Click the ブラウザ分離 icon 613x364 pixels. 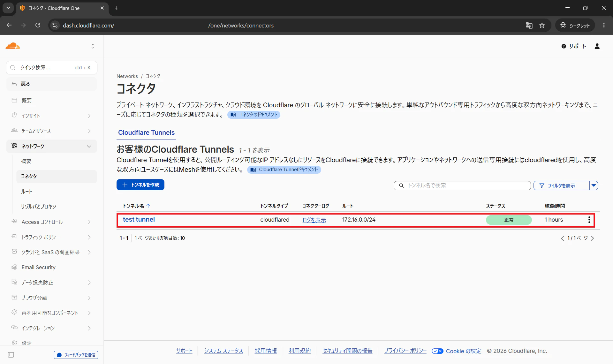click(x=14, y=297)
